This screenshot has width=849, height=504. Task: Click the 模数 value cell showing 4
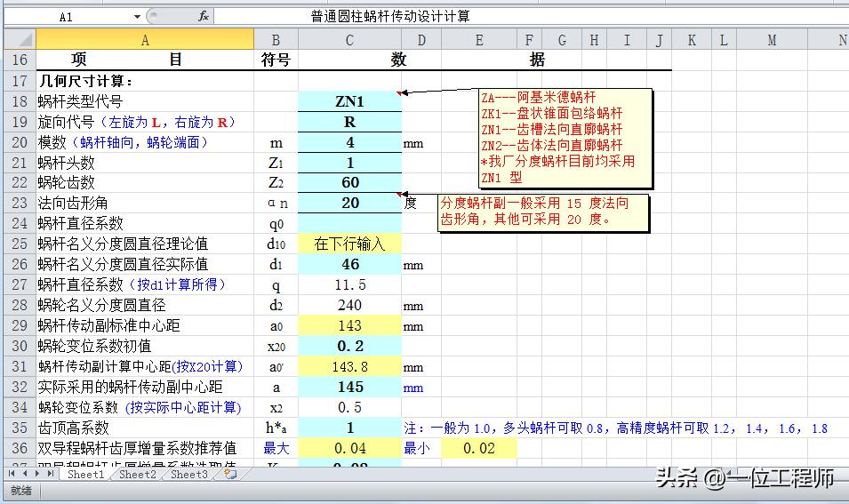coord(349,142)
